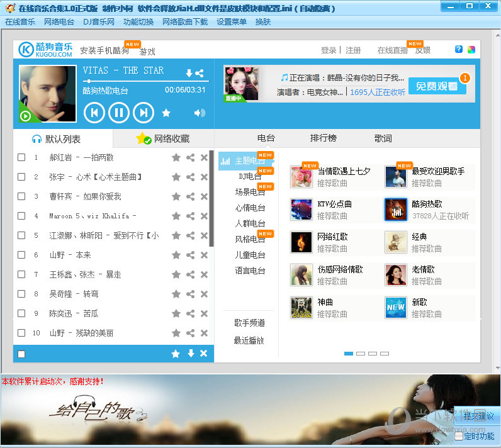Click the small play icon on album cover
This screenshot has width=501, height=448.
point(25,116)
